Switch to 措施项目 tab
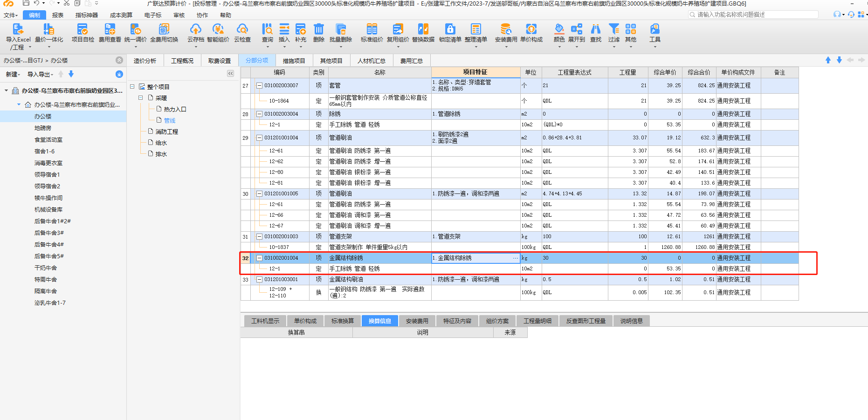 pos(294,61)
